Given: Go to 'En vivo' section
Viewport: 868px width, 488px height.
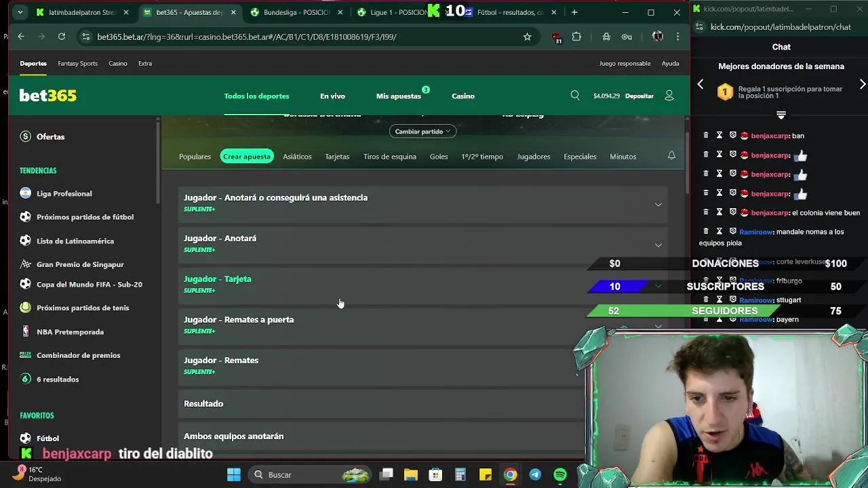Looking at the screenshot, I should [x=332, y=96].
